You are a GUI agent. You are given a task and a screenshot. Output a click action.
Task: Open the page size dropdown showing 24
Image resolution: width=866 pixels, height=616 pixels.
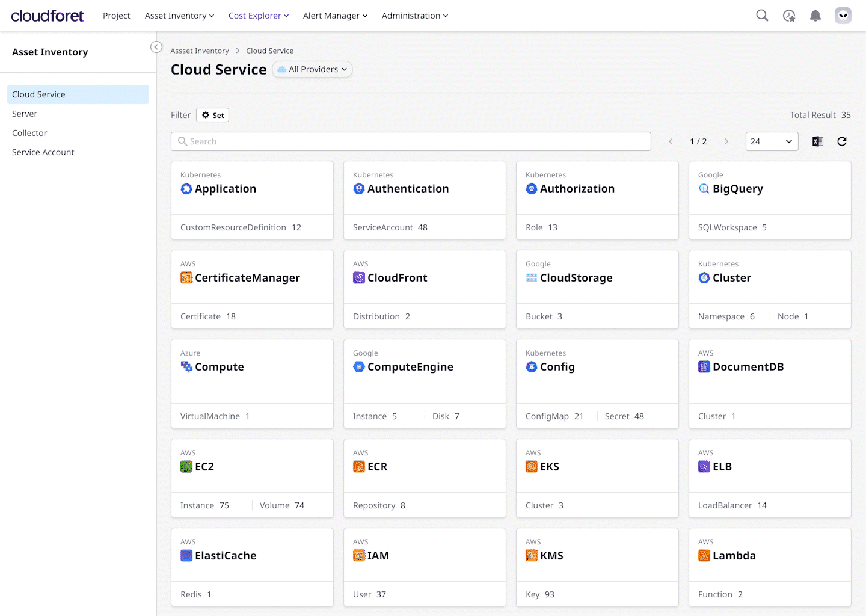pyautogui.click(x=772, y=141)
